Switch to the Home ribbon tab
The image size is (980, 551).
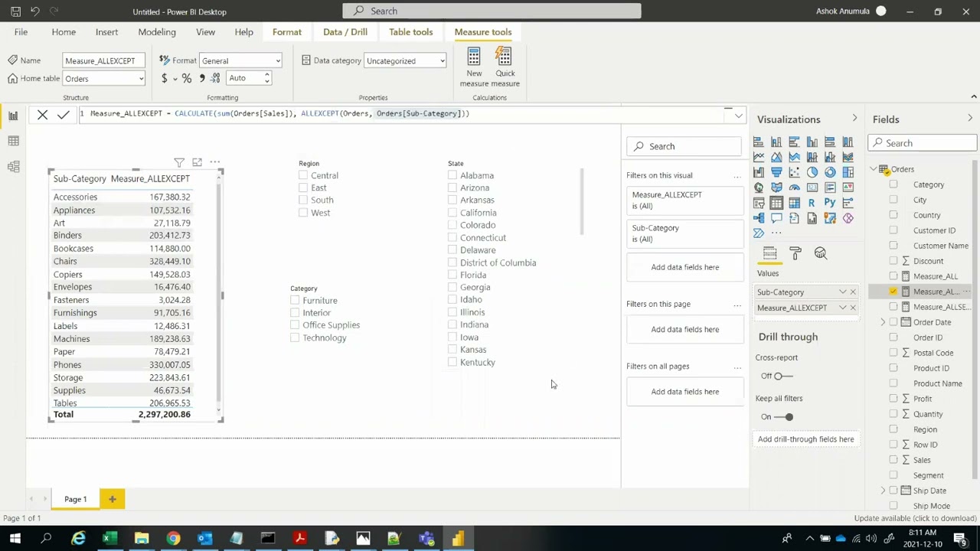pyautogui.click(x=64, y=32)
